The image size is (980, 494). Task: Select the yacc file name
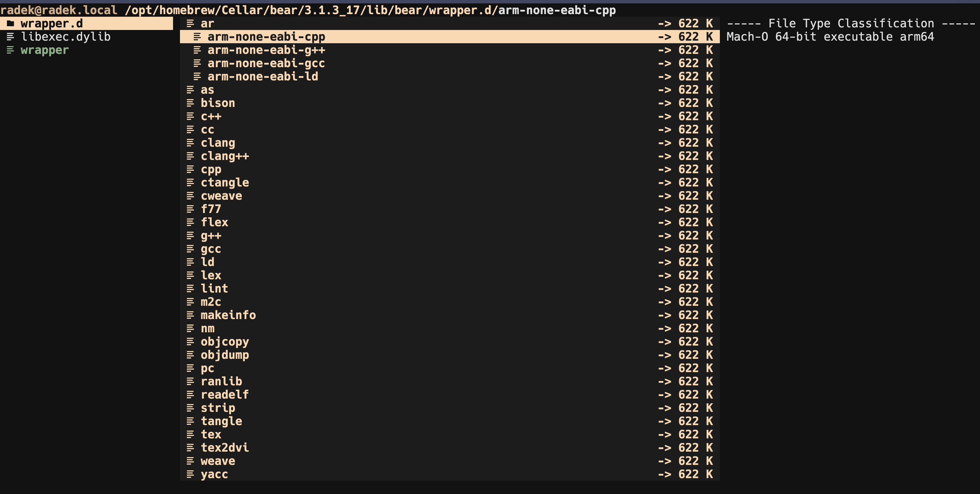point(215,474)
